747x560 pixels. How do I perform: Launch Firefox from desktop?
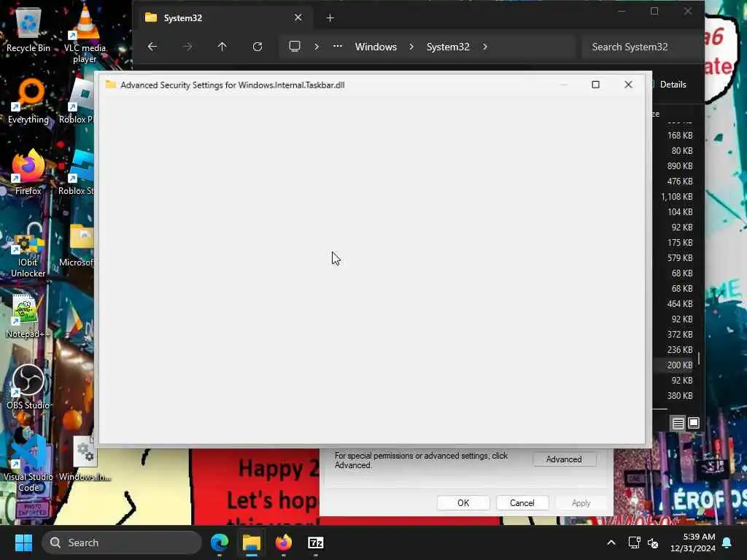click(28, 172)
